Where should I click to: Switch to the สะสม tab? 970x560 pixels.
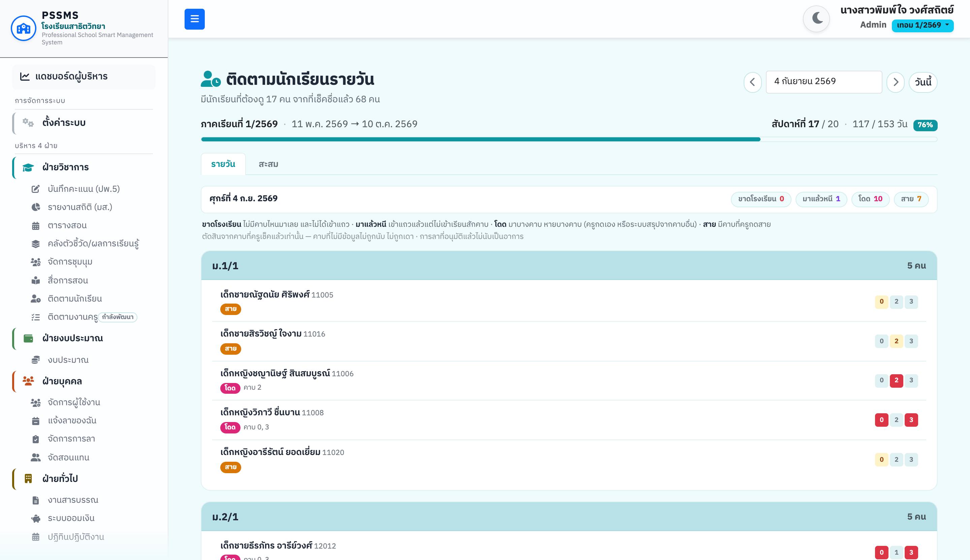(x=268, y=164)
